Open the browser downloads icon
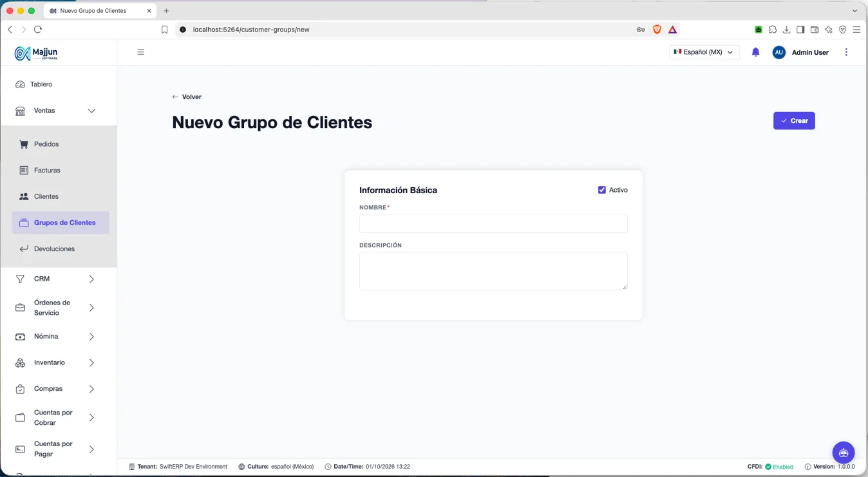Viewport: 868px width, 477px height. tap(786, 30)
